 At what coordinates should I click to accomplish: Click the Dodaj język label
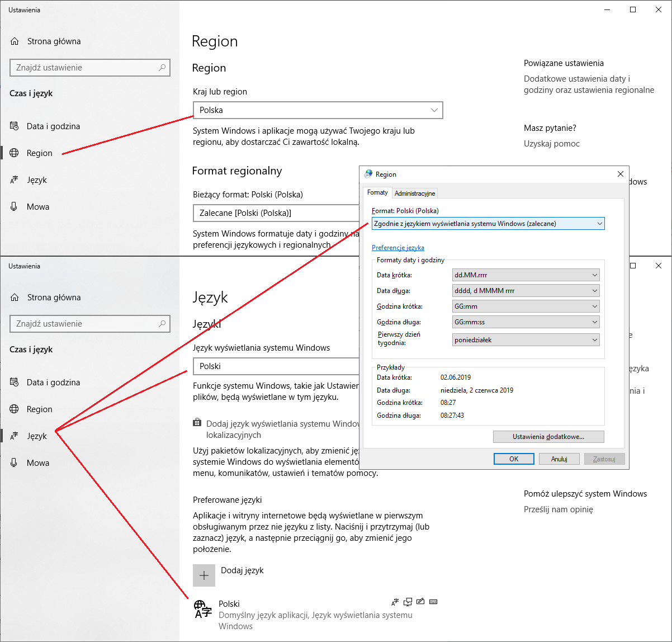(x=242, y=570)
